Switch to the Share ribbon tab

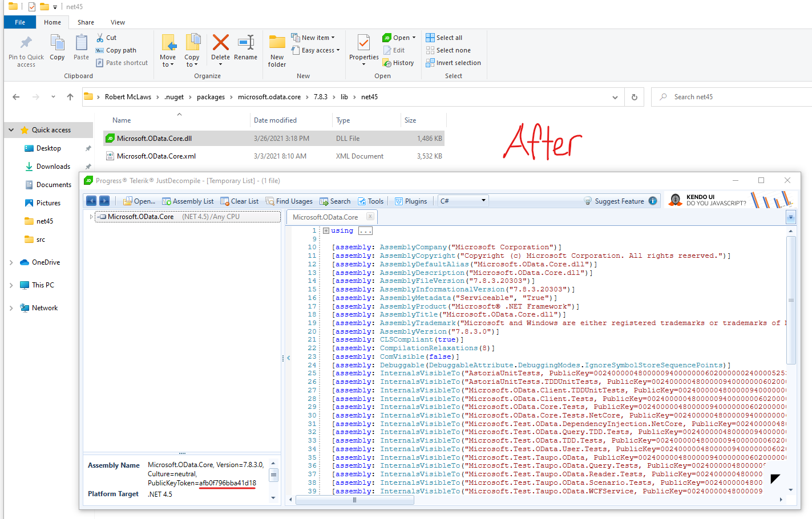click(x=86, y=22)
